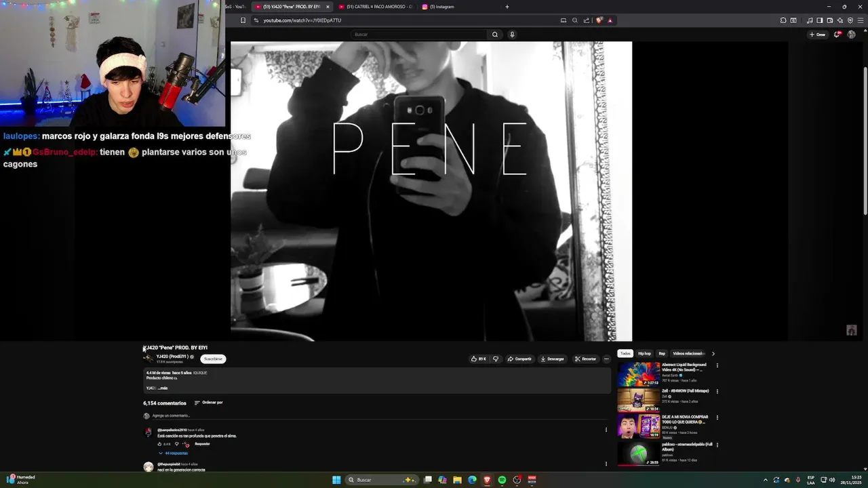Image resolution: width=868 pixels, height=488 pixels.
Task: Download the video via Descargar
Action: (x=552, y=359)
